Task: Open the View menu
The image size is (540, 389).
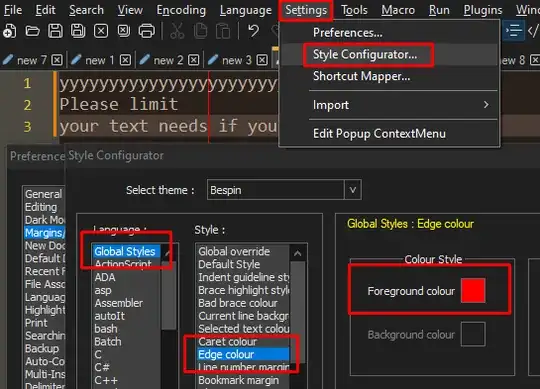Action: coord(130,10)
